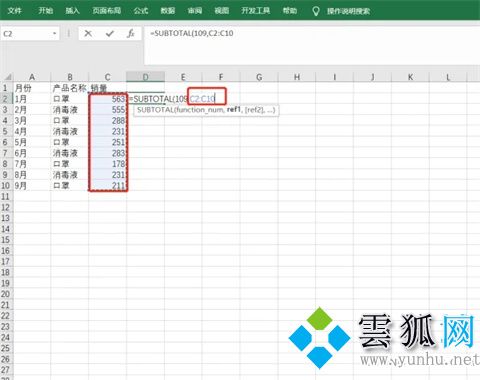Open Insert Function fx dialog
This screenshot has width=480, height=380.
131,33
